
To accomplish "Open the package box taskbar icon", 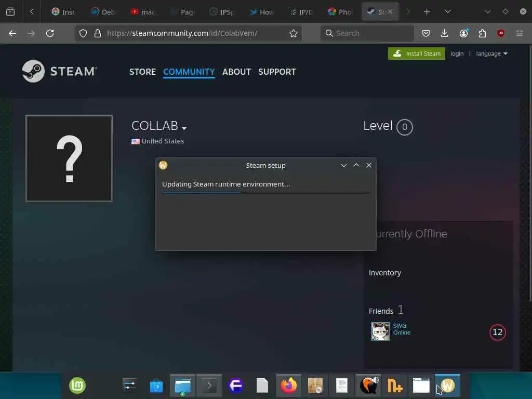I will [x=315, y=385].
